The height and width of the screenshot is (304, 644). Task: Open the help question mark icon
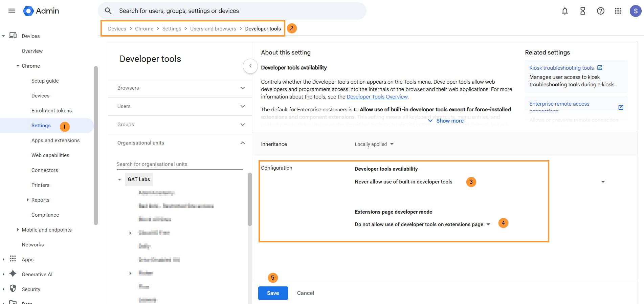click(x=600, y=11)
